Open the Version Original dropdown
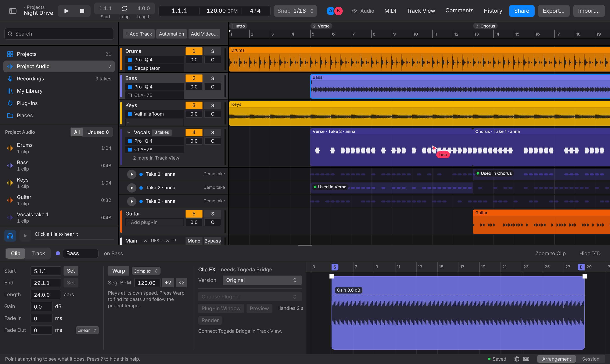The image size is (610, 364). pyautogui.click(x=262, y=280)
